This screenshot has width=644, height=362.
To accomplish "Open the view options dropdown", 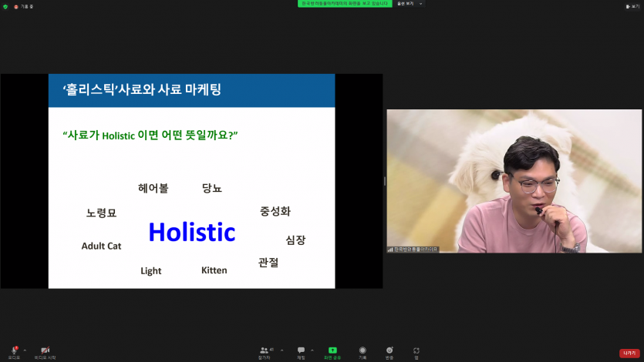I will point(410,4).
